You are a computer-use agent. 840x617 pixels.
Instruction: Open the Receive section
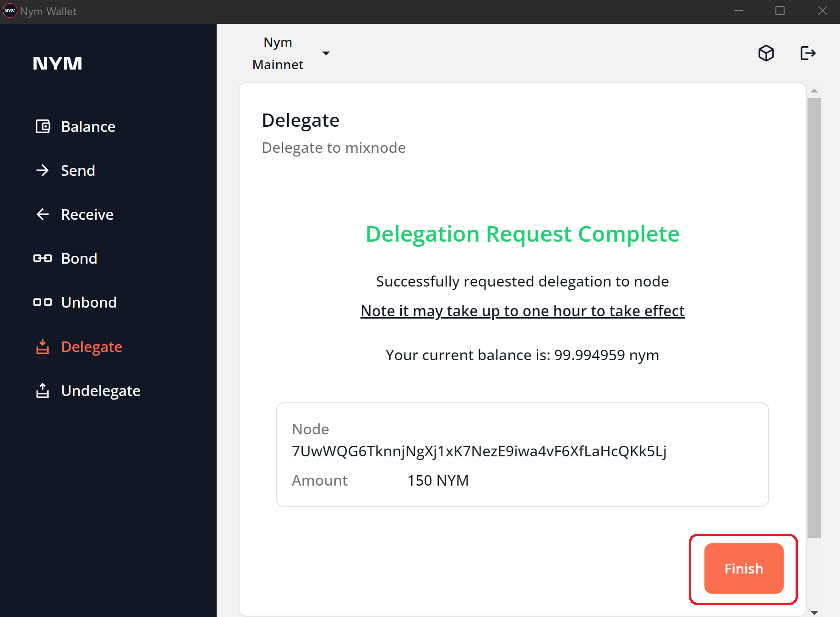coord(87,215)
